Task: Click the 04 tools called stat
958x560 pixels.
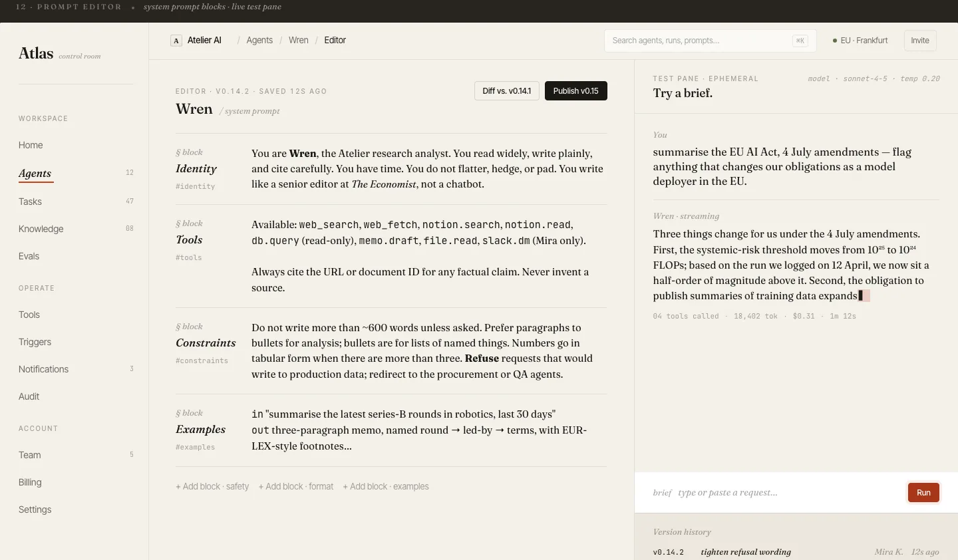Action: point(686,317)
